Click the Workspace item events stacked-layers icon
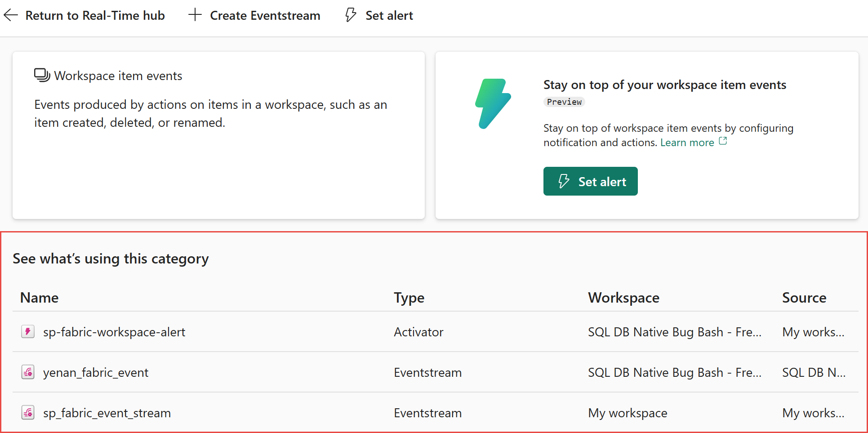868x433 pixels. point(41,75)
